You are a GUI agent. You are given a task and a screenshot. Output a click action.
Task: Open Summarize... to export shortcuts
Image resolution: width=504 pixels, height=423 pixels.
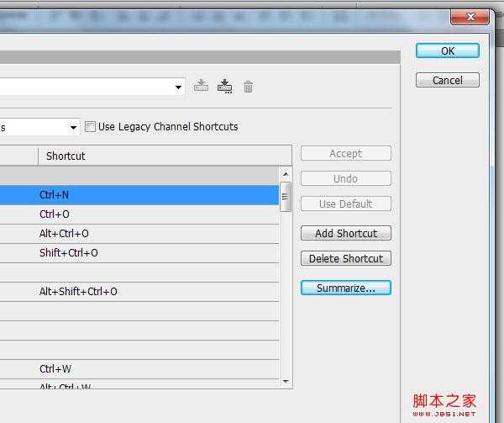[345, 288]
